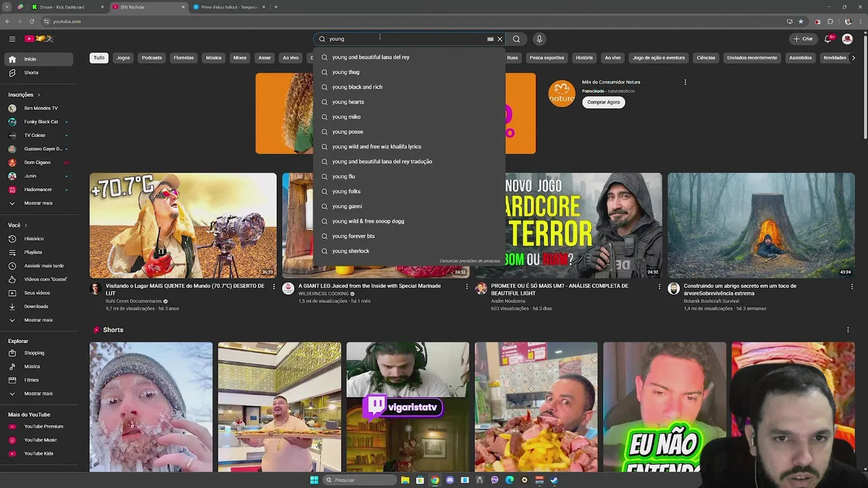Pick suggestion young thug
868x488 pixels.
pyautogui.click(x=410, y=72)
